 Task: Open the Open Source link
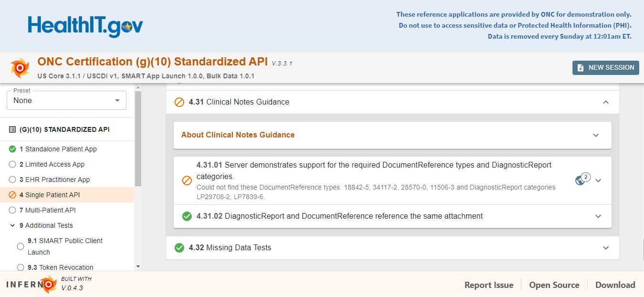[554, 285]
